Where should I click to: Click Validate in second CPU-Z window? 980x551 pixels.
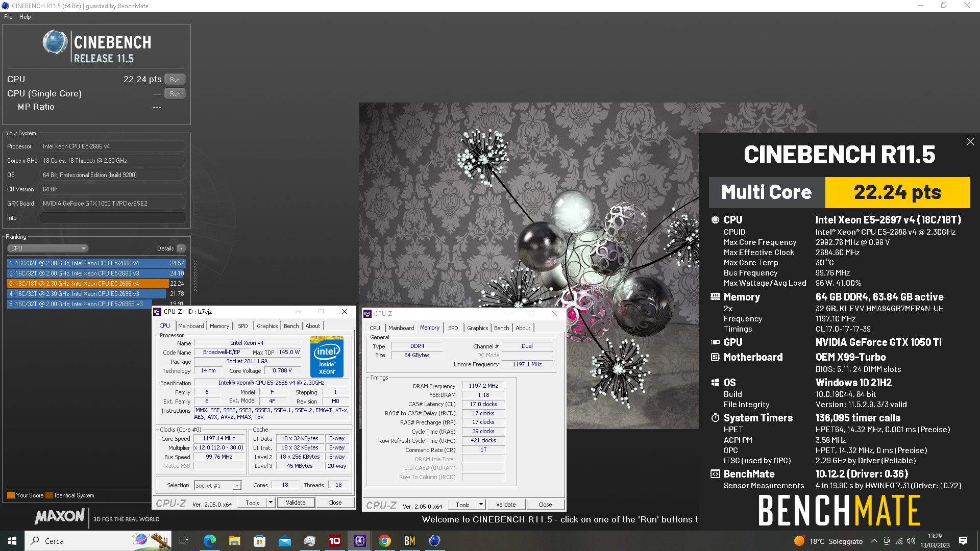pos(506,505)
